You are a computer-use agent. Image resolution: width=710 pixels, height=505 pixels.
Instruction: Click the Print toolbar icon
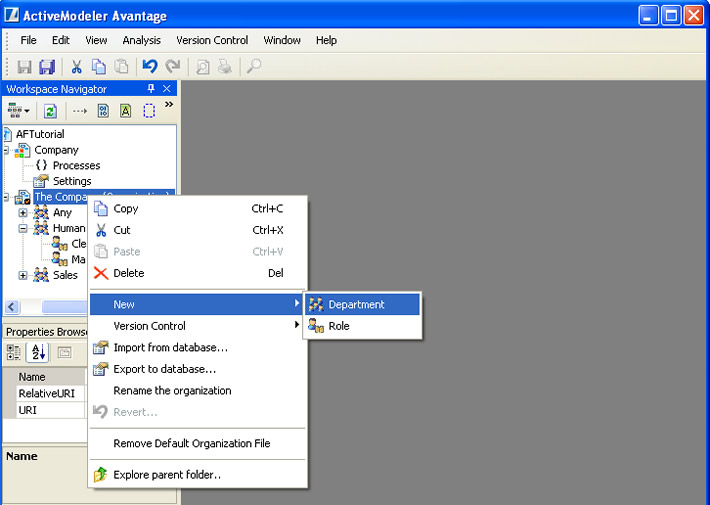225,67
